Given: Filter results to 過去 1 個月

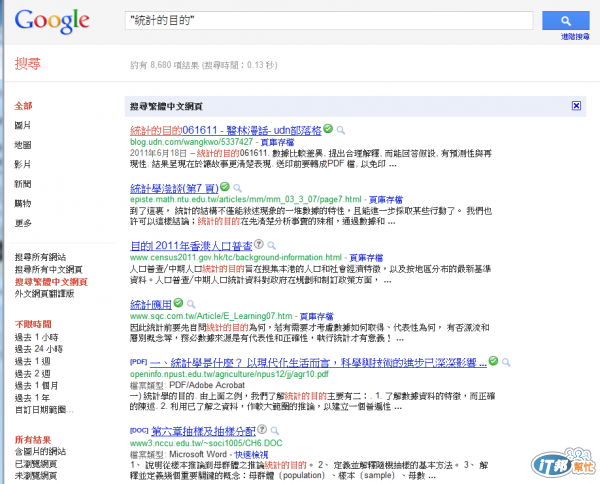Looking at the screenshot, I should (36, 386).
